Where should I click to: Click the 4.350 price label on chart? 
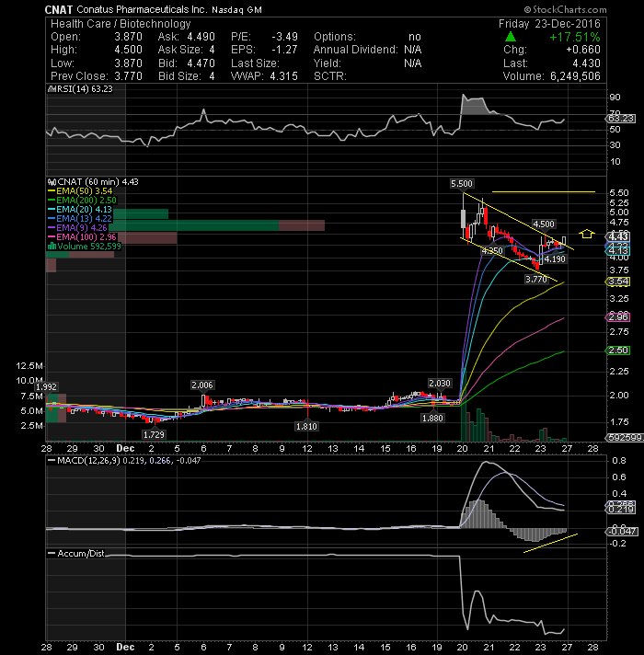[x=492, y=251]
